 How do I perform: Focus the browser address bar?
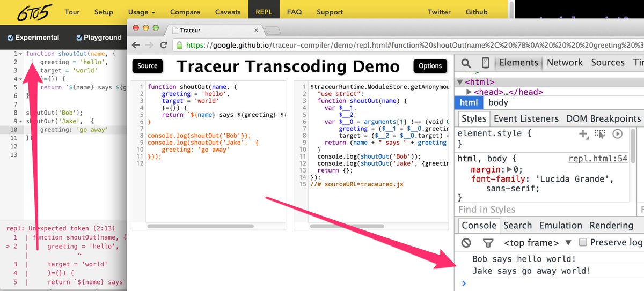point(408,45)
